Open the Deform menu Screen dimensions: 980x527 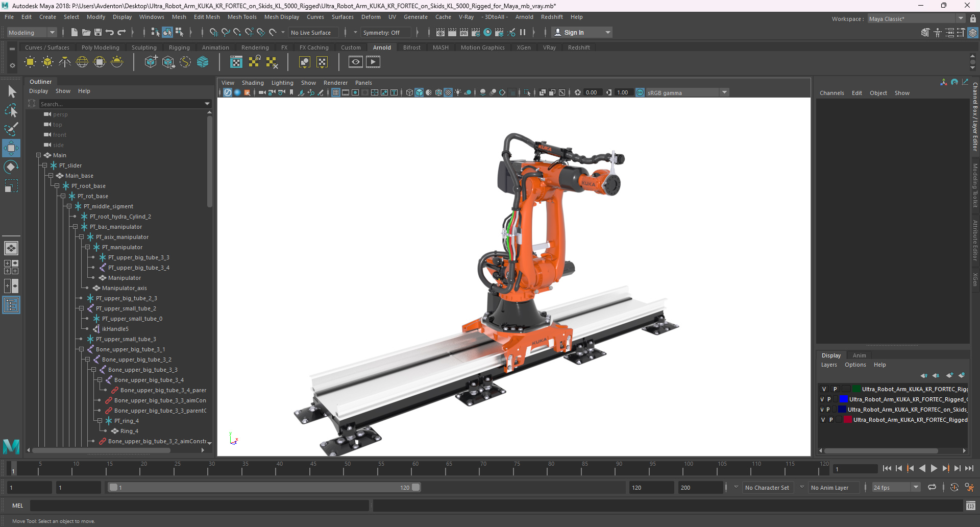371,17
